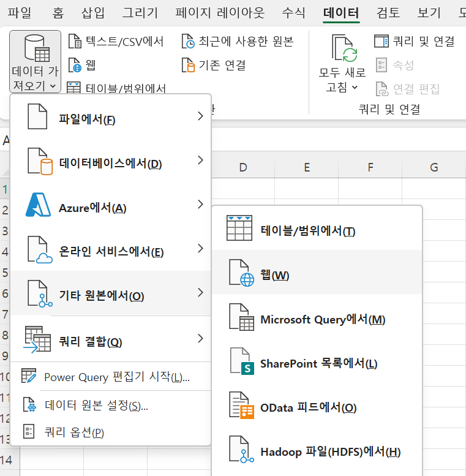Viewport: 466px width, 476px height.
Task: Select 온라인 서비스에서(E) menu entry
Action: click(111, 249)
